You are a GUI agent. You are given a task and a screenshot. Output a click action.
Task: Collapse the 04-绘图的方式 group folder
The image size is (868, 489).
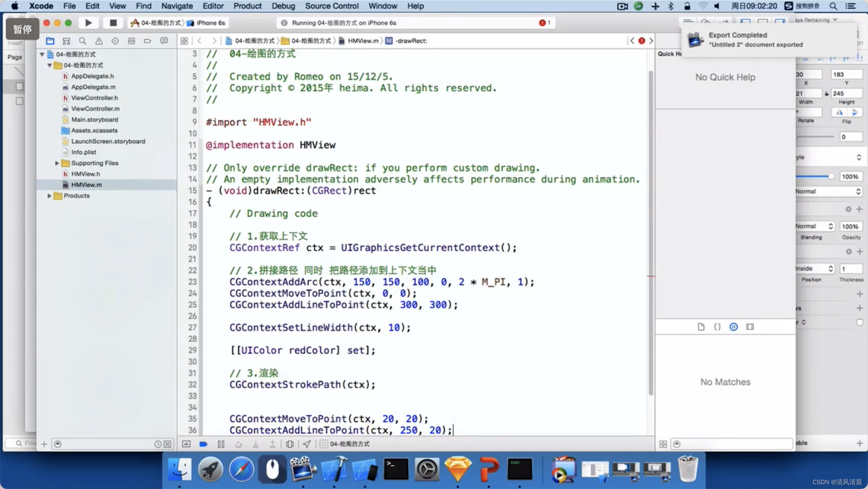click(x=50, y=65)
